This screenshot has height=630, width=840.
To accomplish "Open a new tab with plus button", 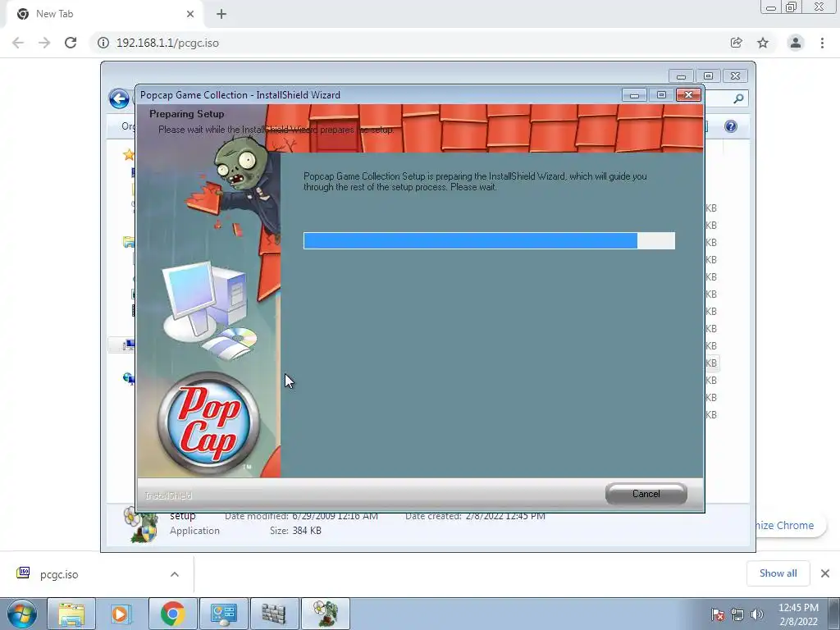I will [x=221, y=14].
